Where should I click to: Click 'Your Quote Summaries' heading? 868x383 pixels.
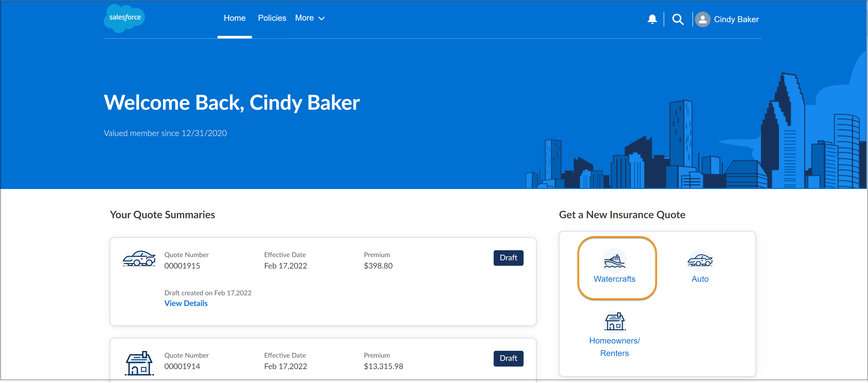(x=162, y=215)
